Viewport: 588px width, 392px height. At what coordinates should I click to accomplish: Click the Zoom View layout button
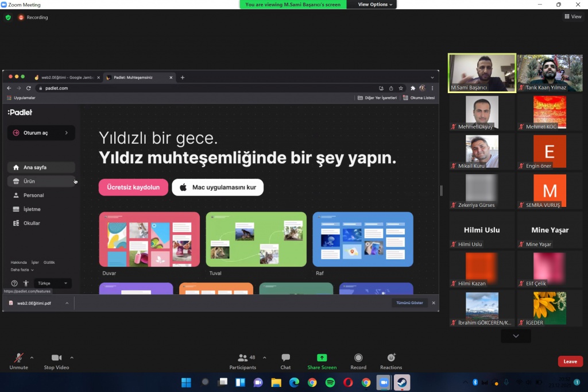[573, 17]
